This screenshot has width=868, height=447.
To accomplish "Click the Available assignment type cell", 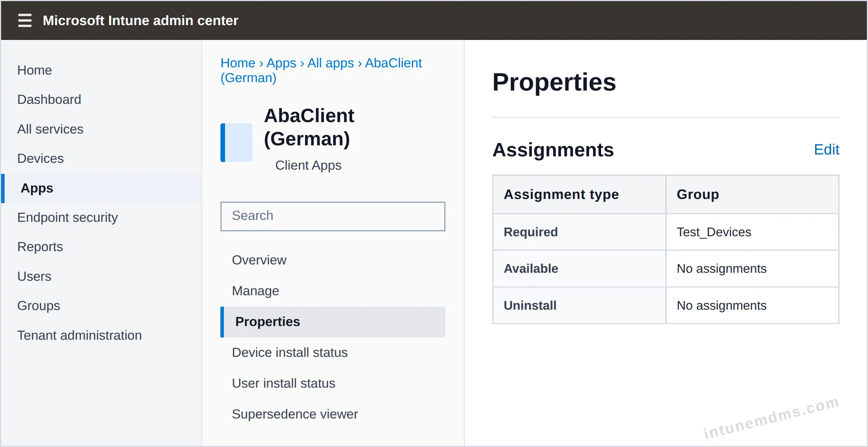I will (579, 269).
